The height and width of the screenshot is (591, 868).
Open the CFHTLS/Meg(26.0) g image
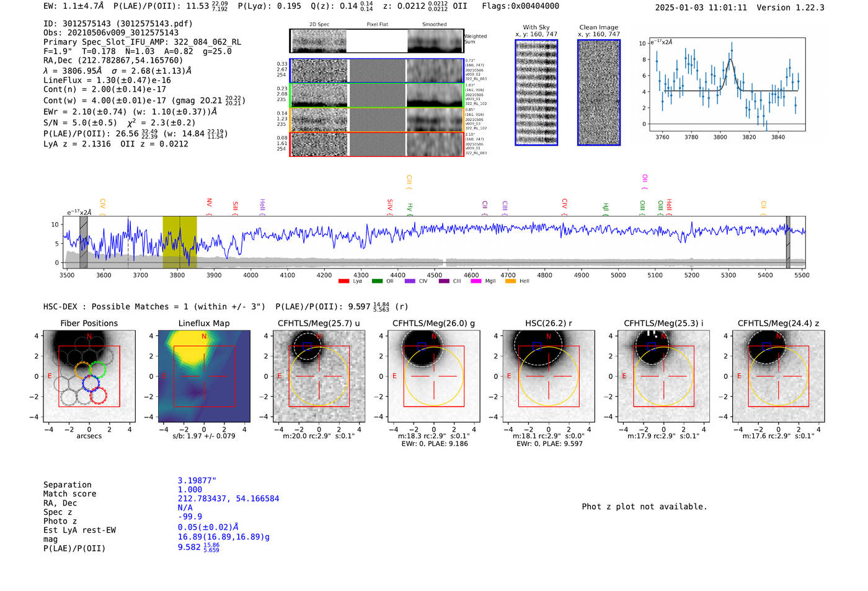(434, 376)
